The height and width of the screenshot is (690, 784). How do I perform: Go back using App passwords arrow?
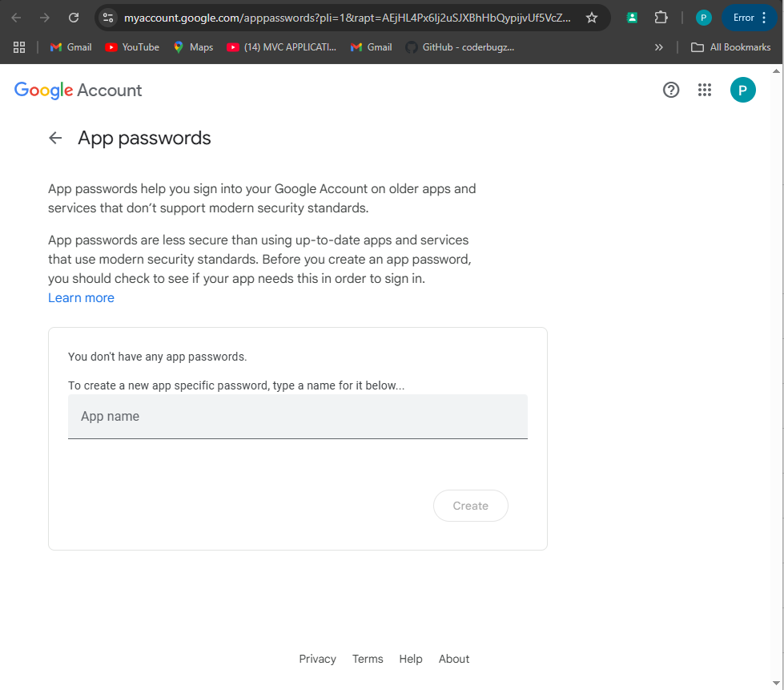pyautogui.click(x=55, y=138)
